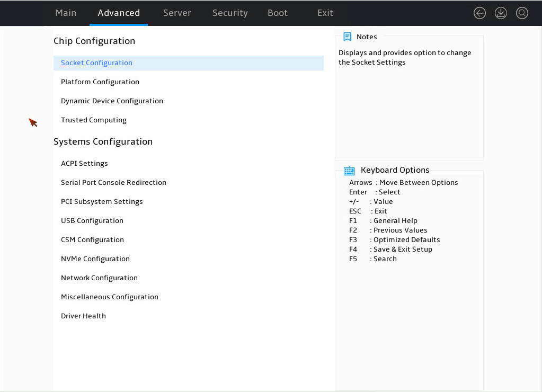Image resolution: width=542 pixels, height=392 pixels.
Task: Select the Advanced tab
Action: pyautogui.click(x=119, y=13)
